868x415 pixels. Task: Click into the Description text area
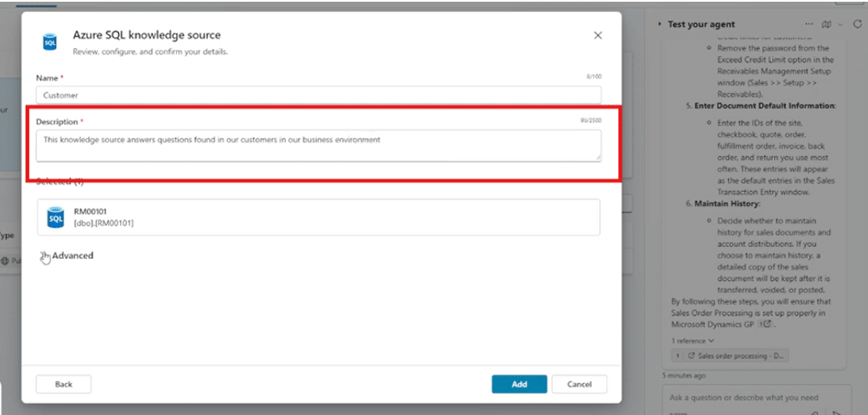pyautogui.click(x=319, y=146)
